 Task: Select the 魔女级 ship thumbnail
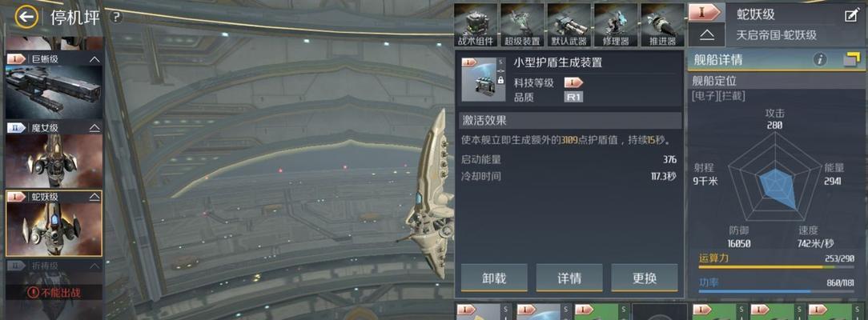(x=54, y=161)
